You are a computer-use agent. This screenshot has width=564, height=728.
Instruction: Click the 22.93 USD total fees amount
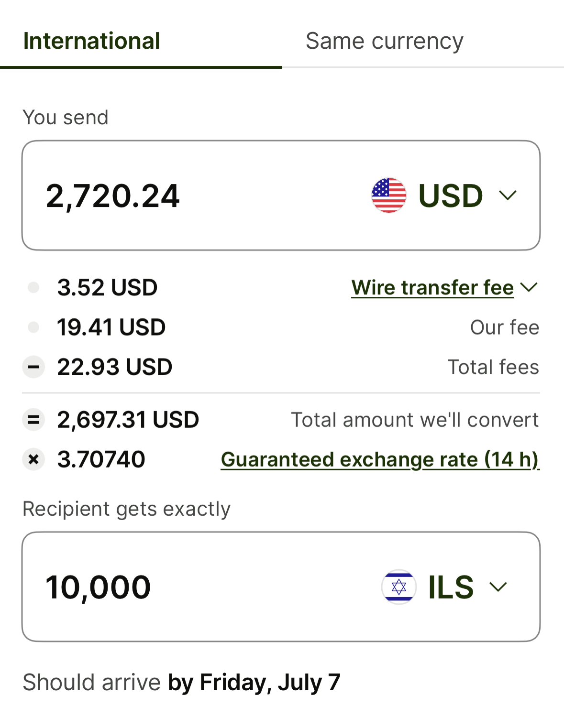(x=114, y=367)
